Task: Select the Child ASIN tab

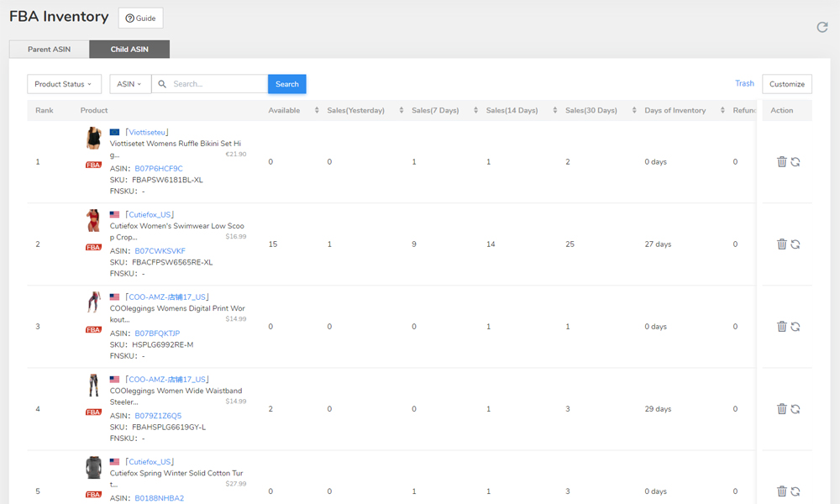Action: [x=129, y=50]
